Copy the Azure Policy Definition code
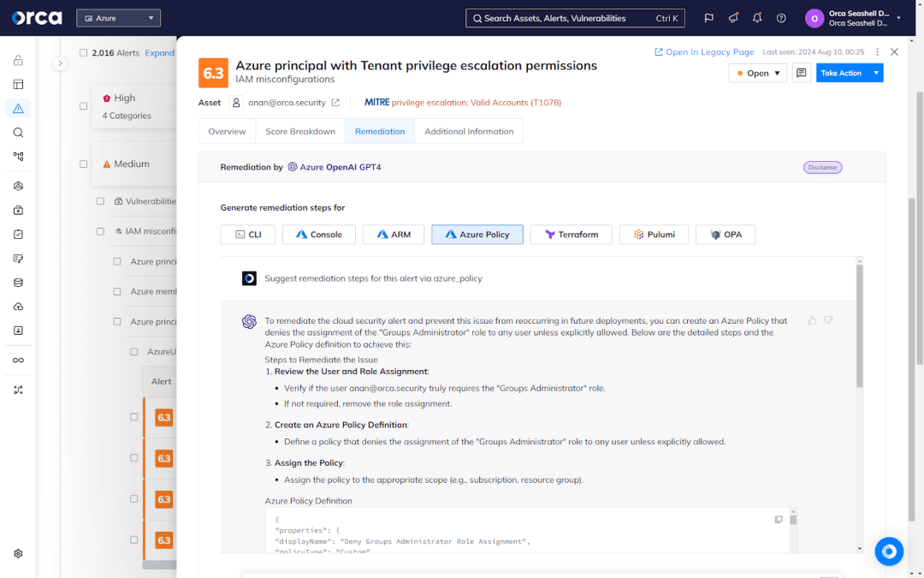Viewport: 924px width, 578px height. [779, 520]
